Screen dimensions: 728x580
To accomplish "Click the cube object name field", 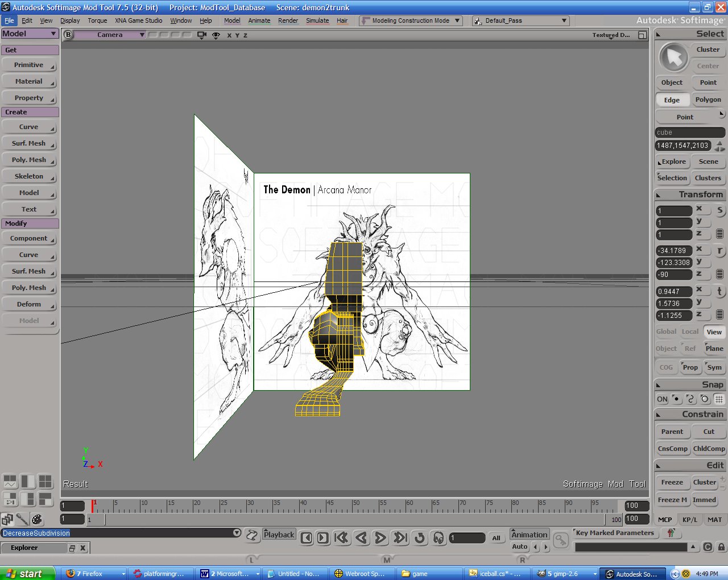I will click(x=690, y=132).
